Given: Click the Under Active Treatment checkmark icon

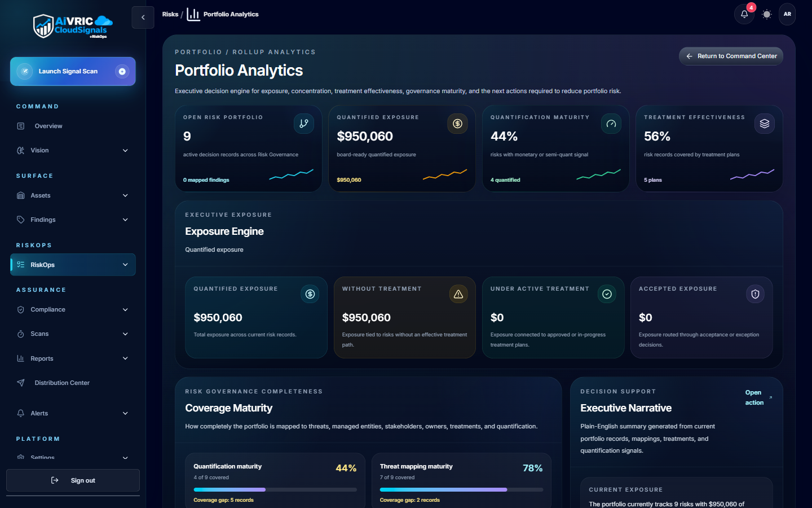Looking at the screenshot, I should coord(607,294).
